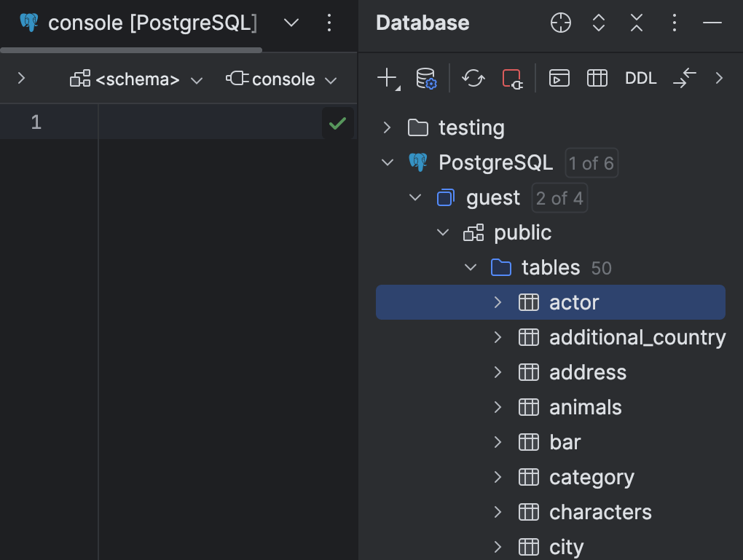Screen dimensions: 743x560
Task: Add a new data source
Action: coord(386,78)
